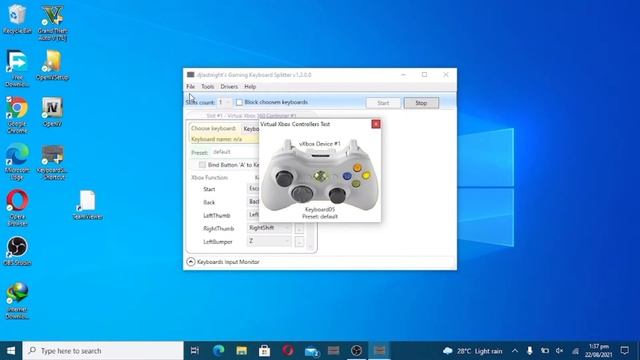The width and height of the screenshot is (640, 360).
Task: Open Opera from the taskbar
Action: (x=288, y=351)
